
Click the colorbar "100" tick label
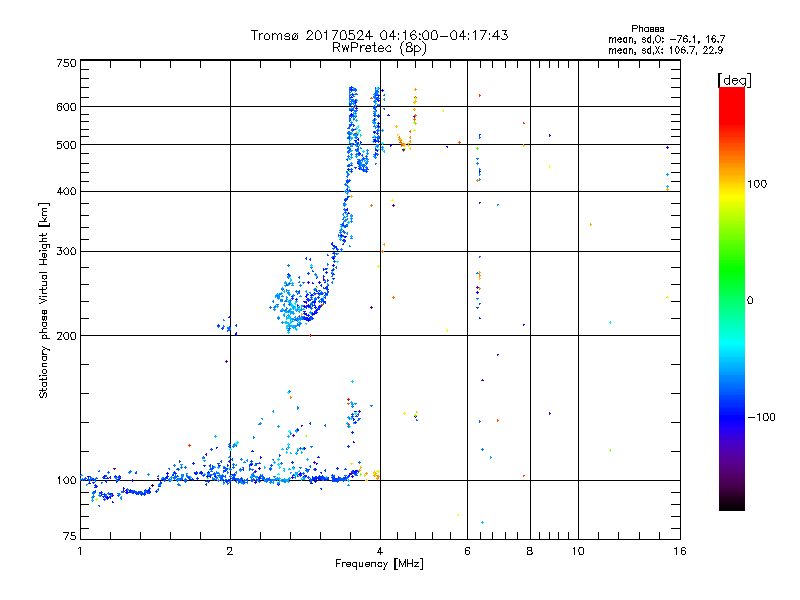757,184
